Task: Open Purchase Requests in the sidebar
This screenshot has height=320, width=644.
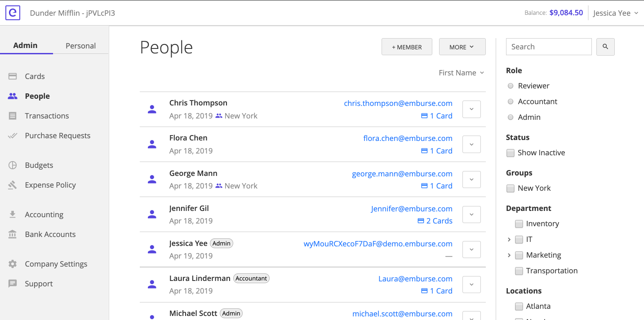Action: click(x=58, y=136)
